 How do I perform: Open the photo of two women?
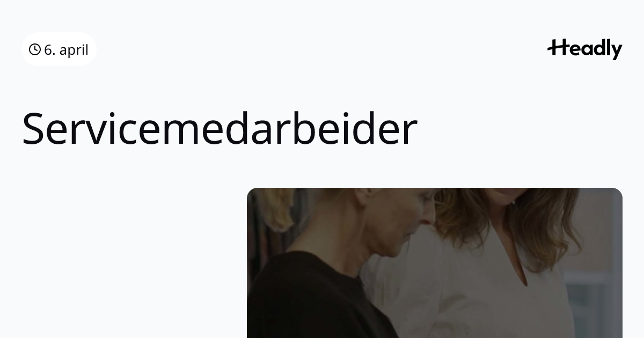(435, 263)
